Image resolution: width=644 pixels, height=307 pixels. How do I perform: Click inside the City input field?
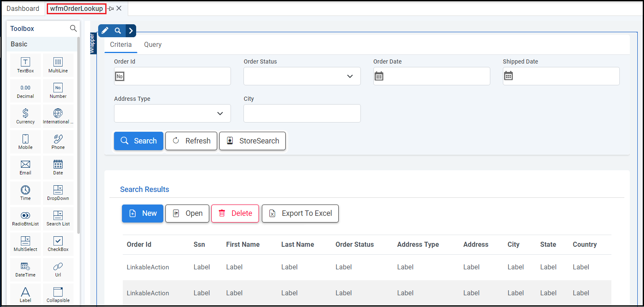302,113
